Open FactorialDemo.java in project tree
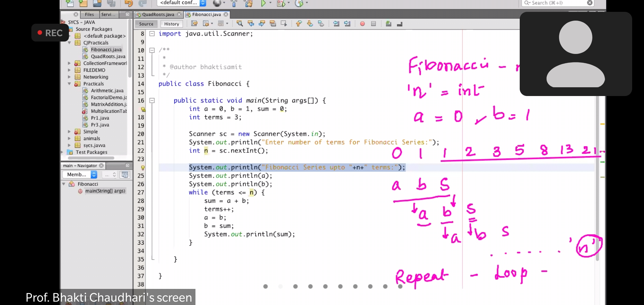This screenshot has height=305, width=644. [x=108, y=97]
